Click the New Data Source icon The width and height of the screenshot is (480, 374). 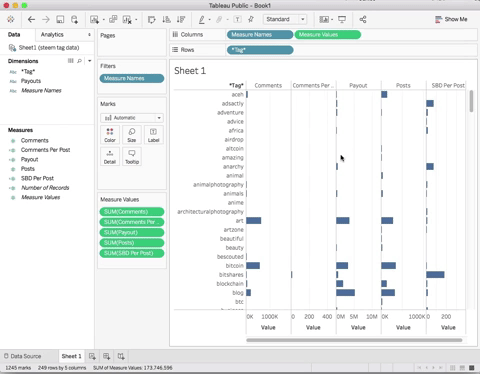[74, 19]
